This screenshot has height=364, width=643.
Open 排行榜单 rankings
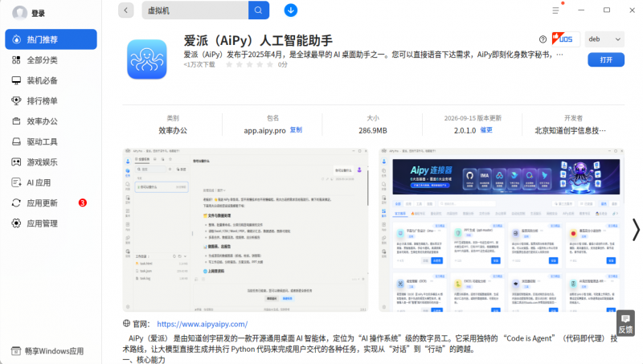point(51,100)
